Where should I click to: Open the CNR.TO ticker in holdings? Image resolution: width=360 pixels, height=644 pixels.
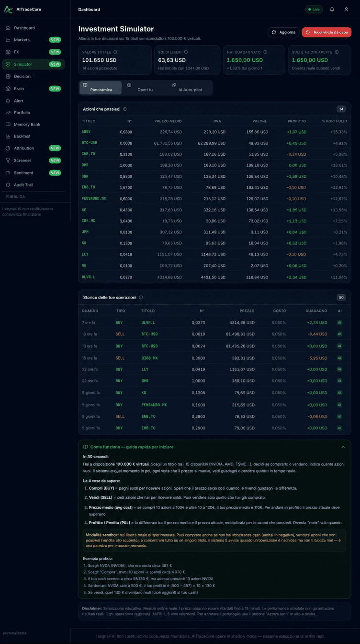click(x=89, y=154)
